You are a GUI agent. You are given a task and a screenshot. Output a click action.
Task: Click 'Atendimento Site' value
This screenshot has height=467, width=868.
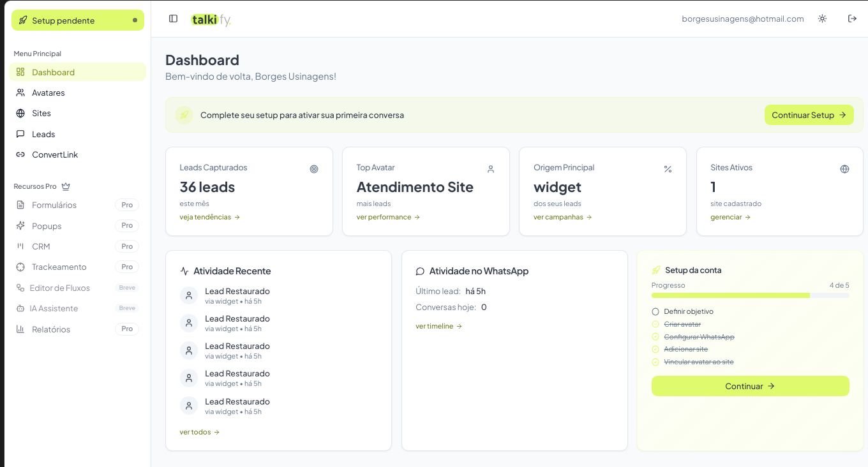coord(415,187)
